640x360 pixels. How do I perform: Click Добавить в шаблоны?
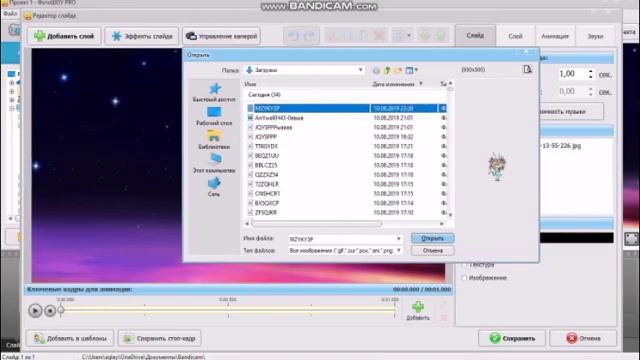[x=70, y=338]
